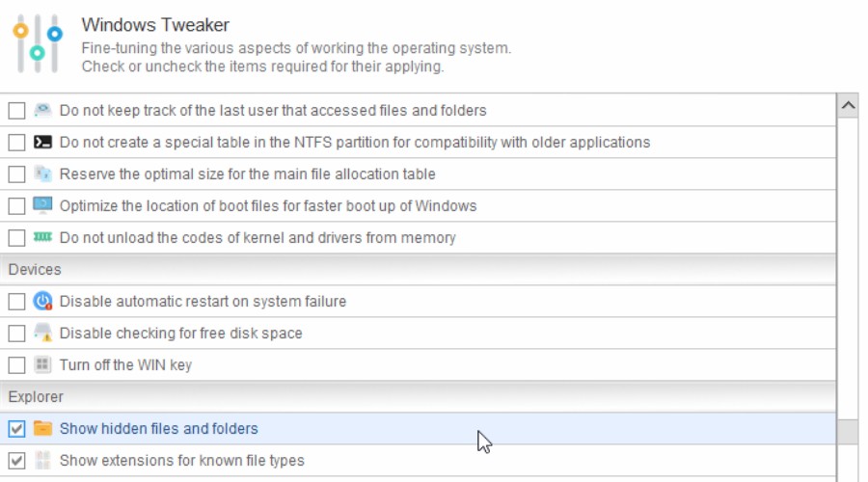Click the monitor icon for boot files optimization
The image size is (868, 482).
[x=42, y=205]
